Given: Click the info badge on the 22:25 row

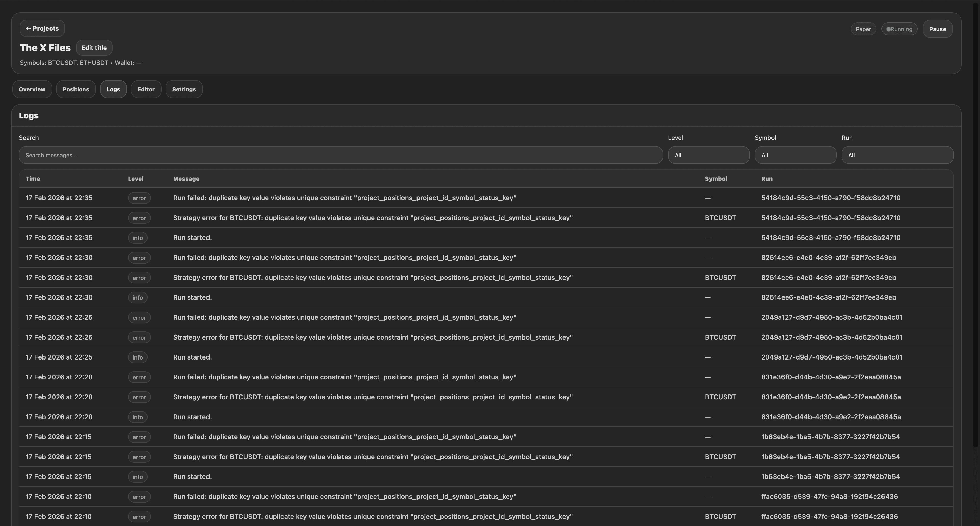Looking at the screenshot, I should coord(137,357).
